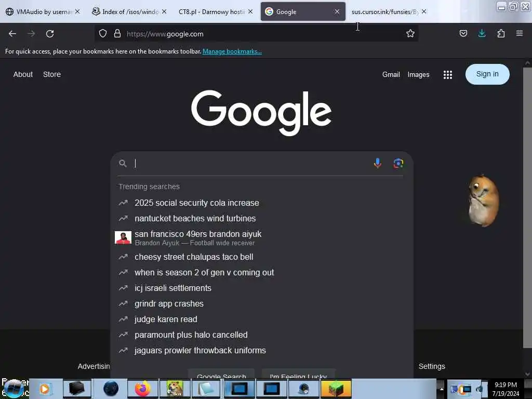This screenshot has width=532, height=399.
Task: Open the Google apps grid
Action: click(x=447, y=75)
